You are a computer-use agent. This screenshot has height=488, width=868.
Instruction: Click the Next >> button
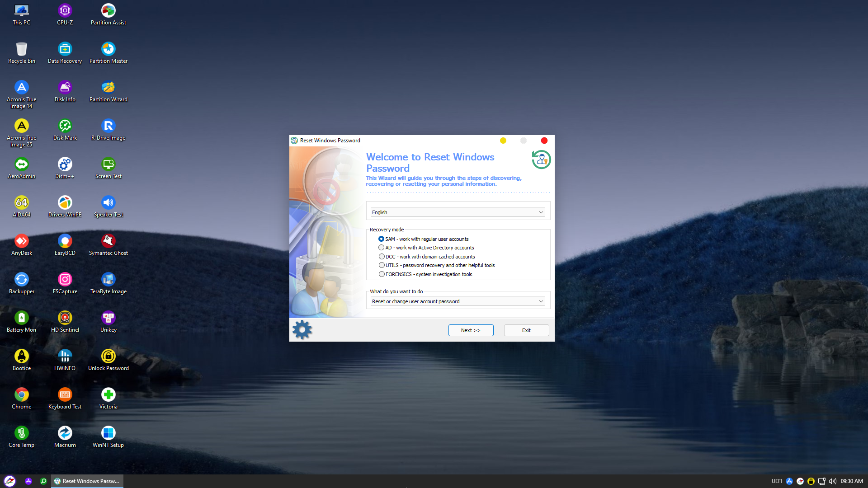[471, 330]
